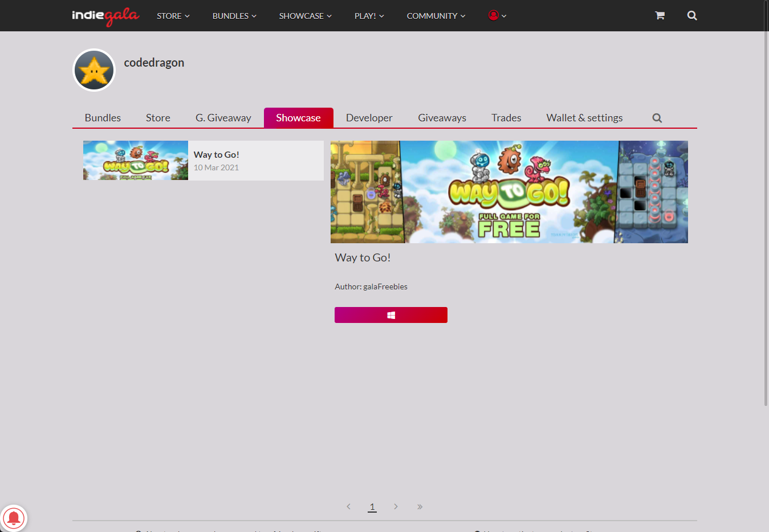This screenshot has height=532, width=769.
Task: Switch to the Developer tab
Action: pos(369,118)
